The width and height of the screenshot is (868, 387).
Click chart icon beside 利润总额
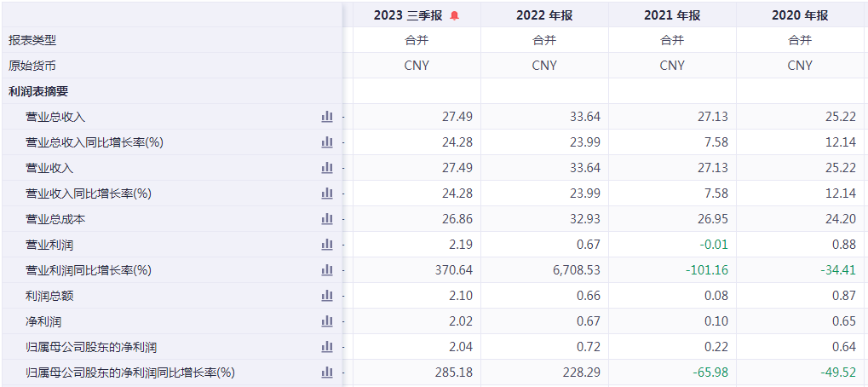327,296
